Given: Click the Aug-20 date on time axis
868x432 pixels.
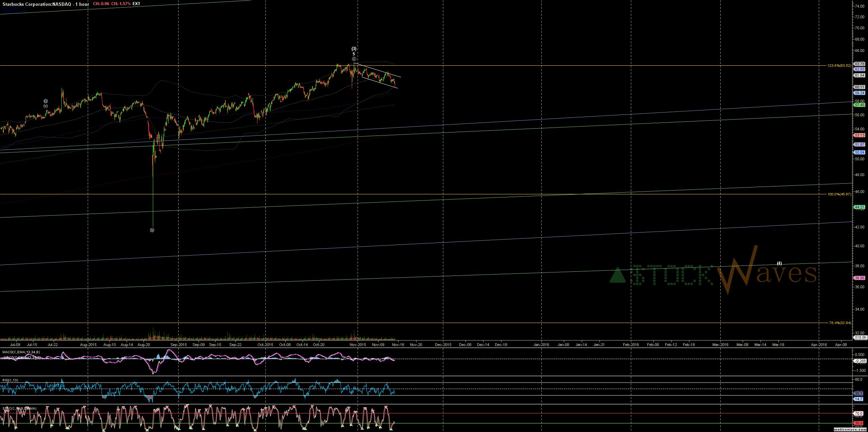Looking at the screenshot, I should (x=144, y=345).
